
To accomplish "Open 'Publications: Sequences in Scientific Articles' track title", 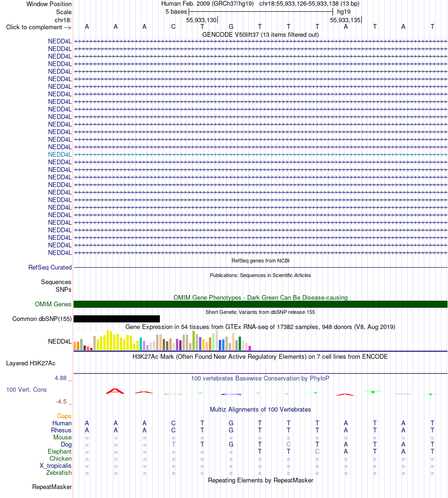I will click(260, 275).
